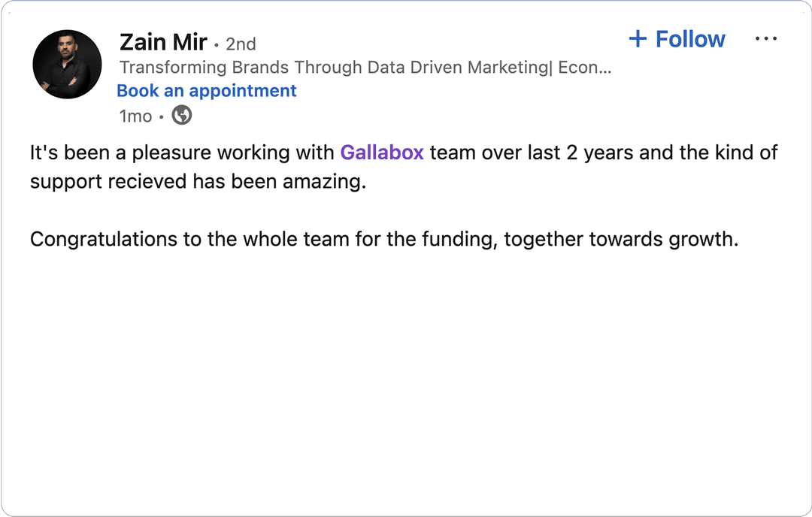812x517 pixels.
Task: Click the globe public visibility icon
Action: (182, 116)
